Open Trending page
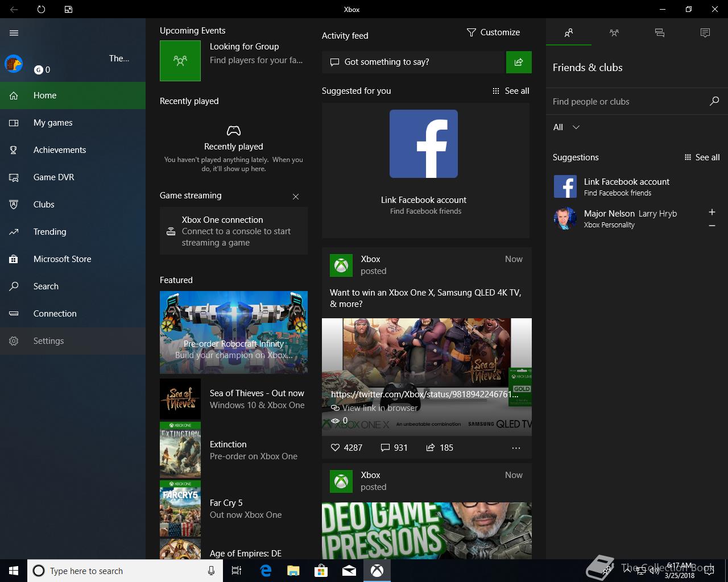The width and height of the screenshot is (728, 582). point(73,232)
